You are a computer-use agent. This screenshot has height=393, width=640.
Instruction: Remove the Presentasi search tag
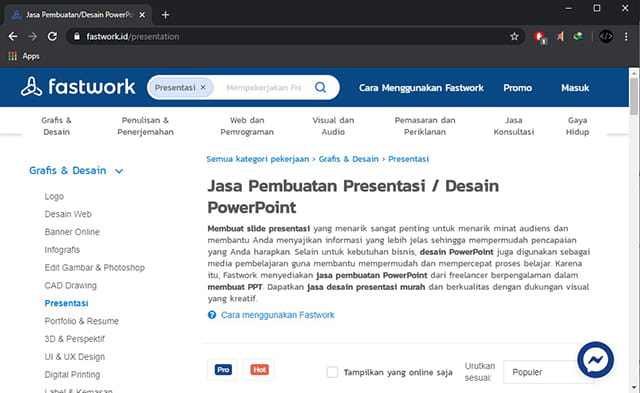[x=203, y=87]
